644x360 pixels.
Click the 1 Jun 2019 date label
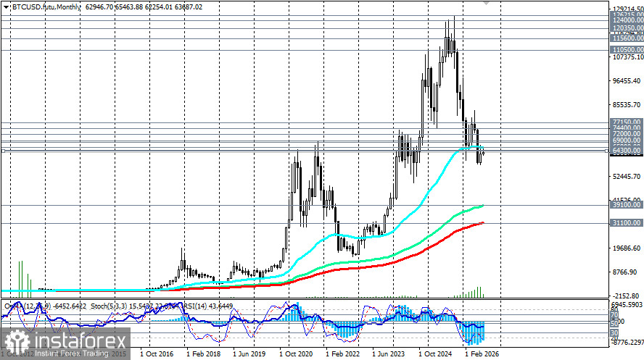249,354
